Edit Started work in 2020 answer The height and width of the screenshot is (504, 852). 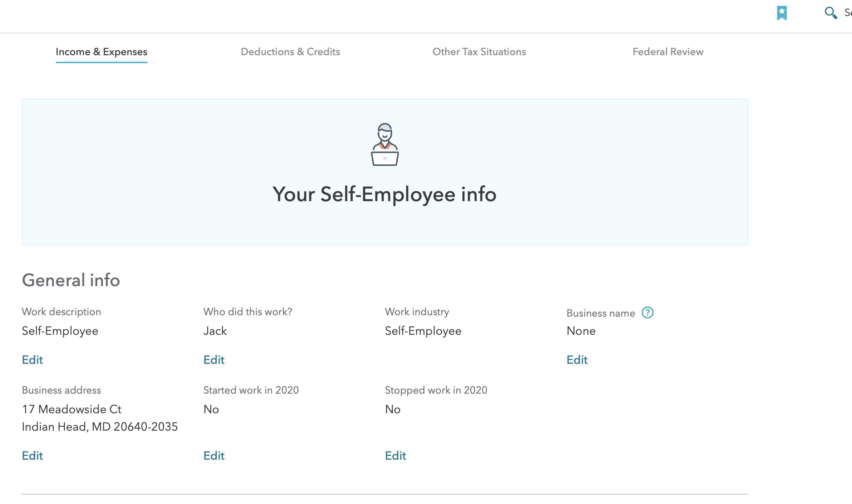[214, 456]
